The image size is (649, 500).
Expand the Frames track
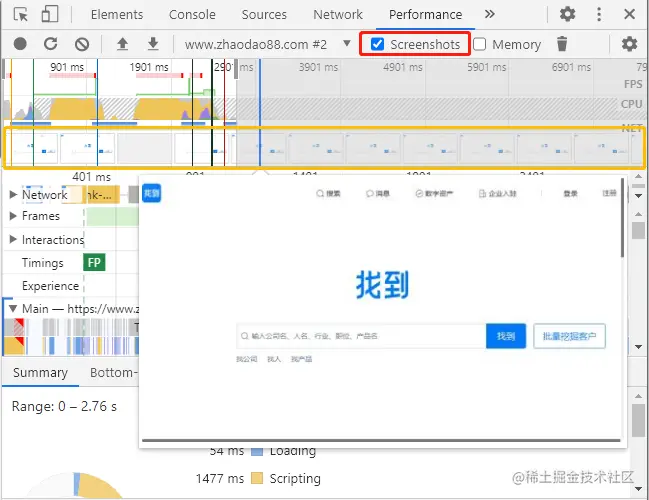(13, 216)
